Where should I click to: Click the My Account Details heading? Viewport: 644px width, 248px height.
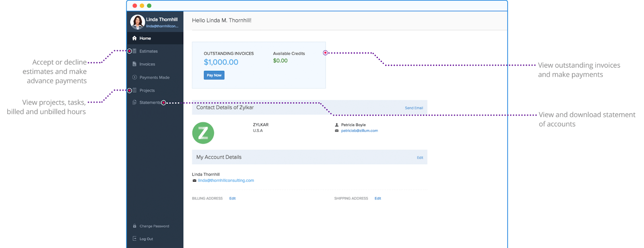[219, 157]
